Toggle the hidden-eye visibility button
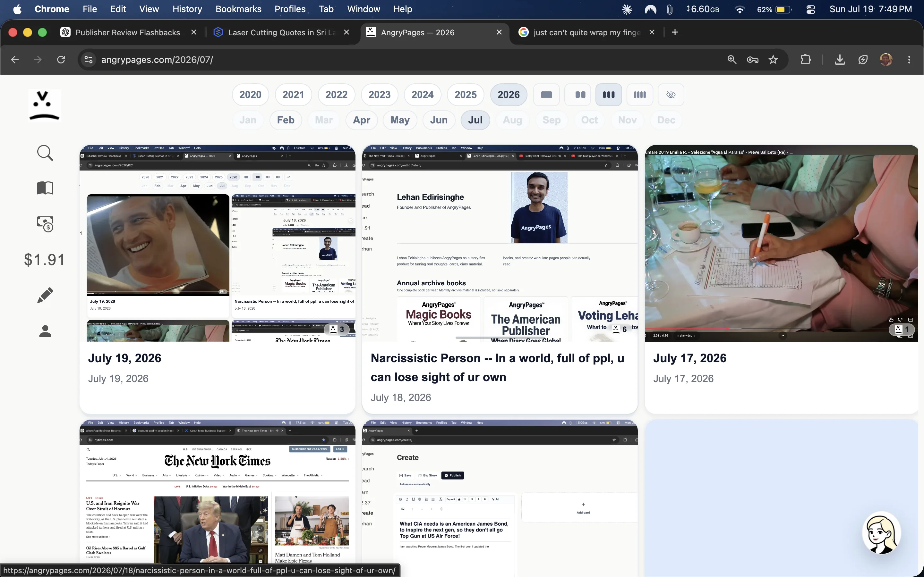 (671, 95)
